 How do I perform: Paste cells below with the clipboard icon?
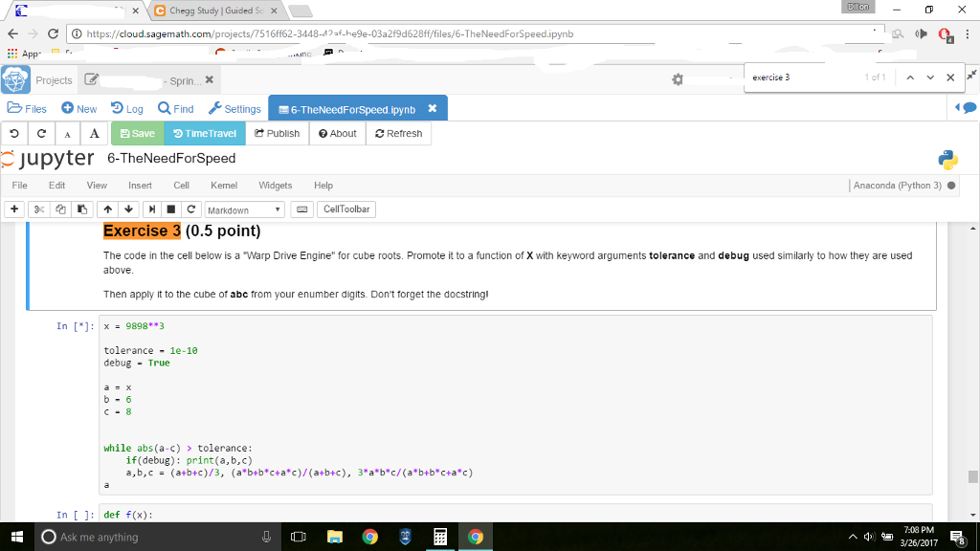[80, 209]
